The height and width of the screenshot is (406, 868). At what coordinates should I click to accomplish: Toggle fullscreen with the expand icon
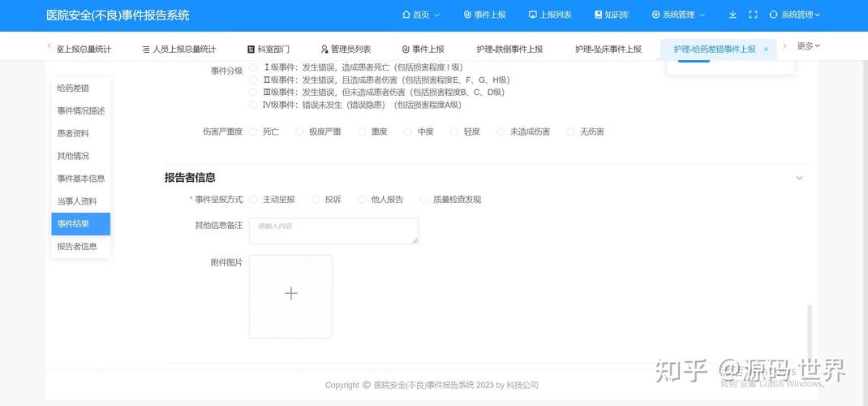[x=752, y=15]
